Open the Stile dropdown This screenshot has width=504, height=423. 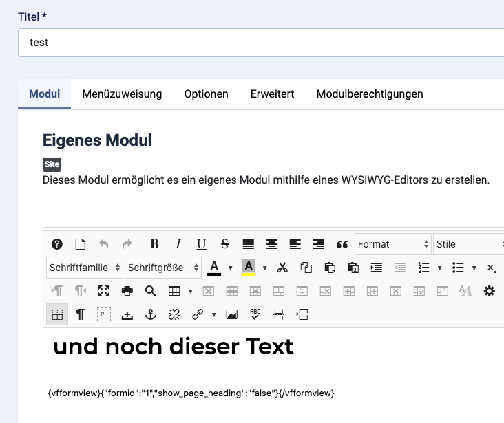click(x=469, y=244)
